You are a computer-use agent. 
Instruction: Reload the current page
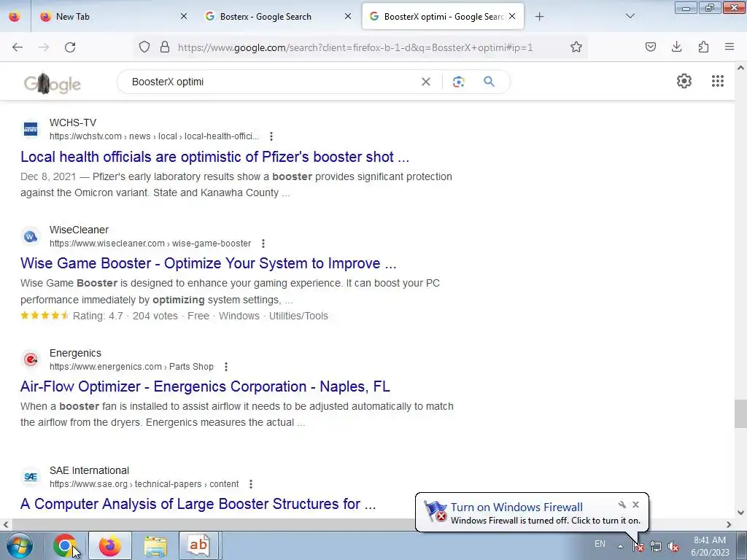(70, 47)
